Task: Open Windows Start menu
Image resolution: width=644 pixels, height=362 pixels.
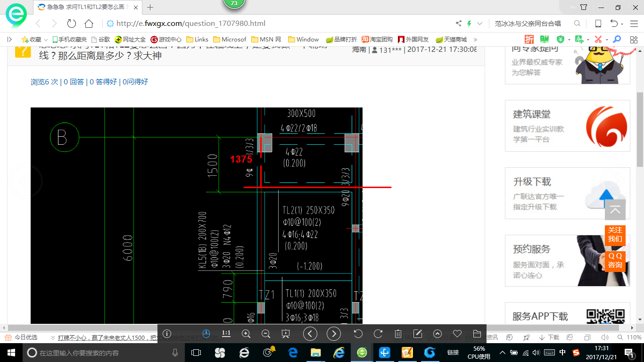Action: [x=10, y=353]
